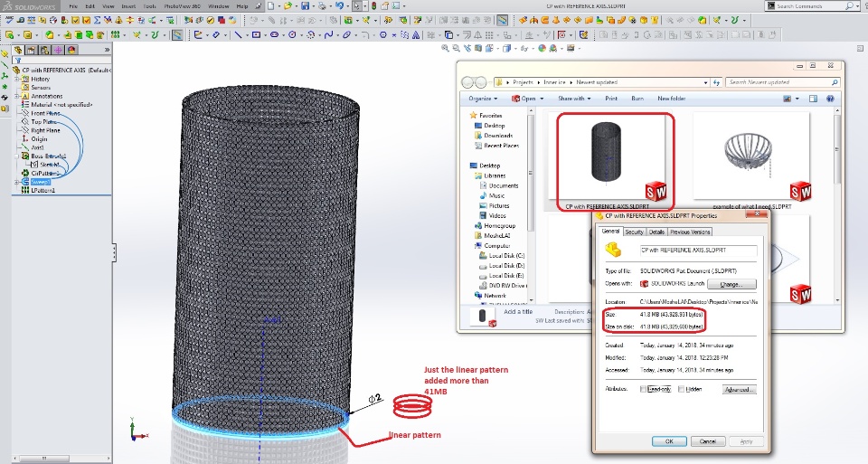Expand the FeatureManager panel with chevron arrows

[x=107, y=50]
